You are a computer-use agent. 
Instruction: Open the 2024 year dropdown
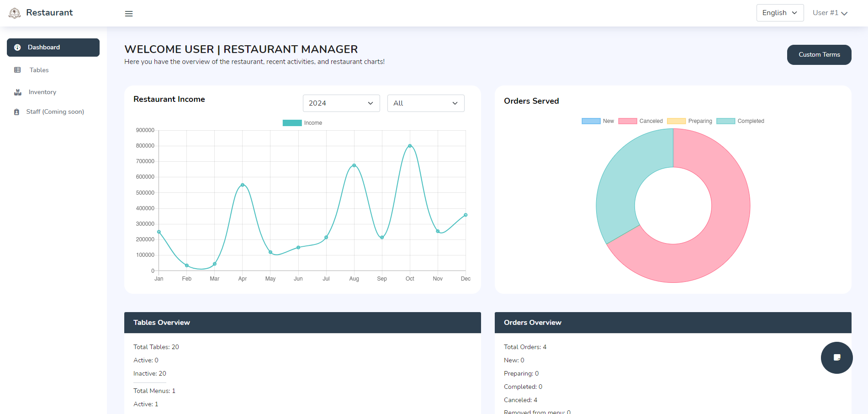pos(341,103)
